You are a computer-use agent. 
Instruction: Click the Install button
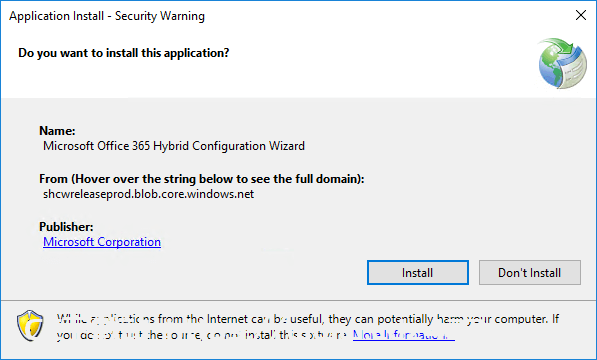(x=418, y=272)
